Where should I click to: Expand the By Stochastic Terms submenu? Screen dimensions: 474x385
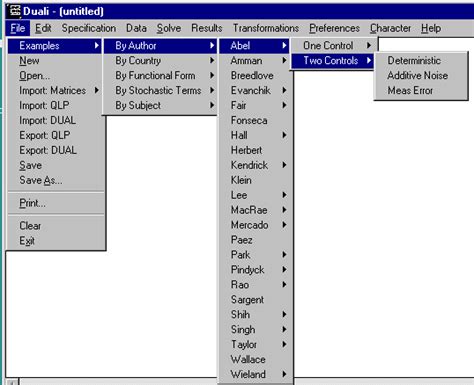point(160,90)
